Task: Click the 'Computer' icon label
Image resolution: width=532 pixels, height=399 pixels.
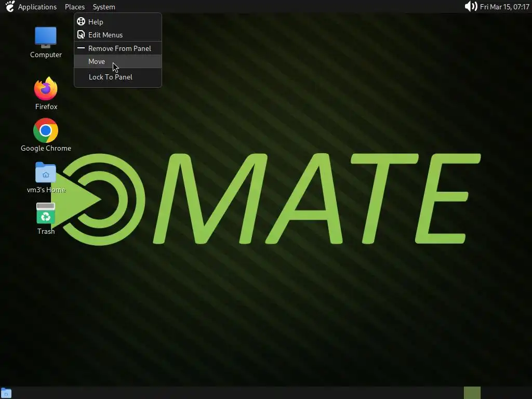Action: (46, 55)
